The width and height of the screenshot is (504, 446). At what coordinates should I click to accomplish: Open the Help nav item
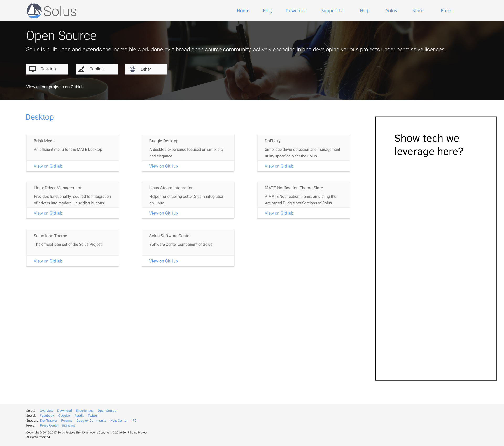[365, 11]
